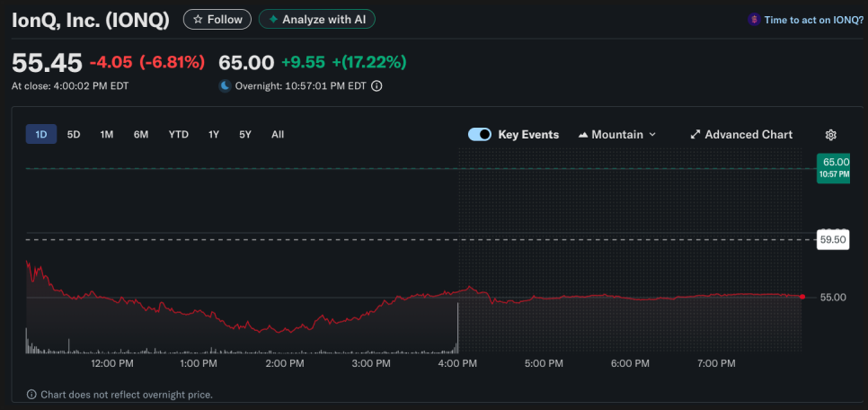Open chart settings gear icon
Viewport: 868px width, 410px height.
(x=830, y=135)
